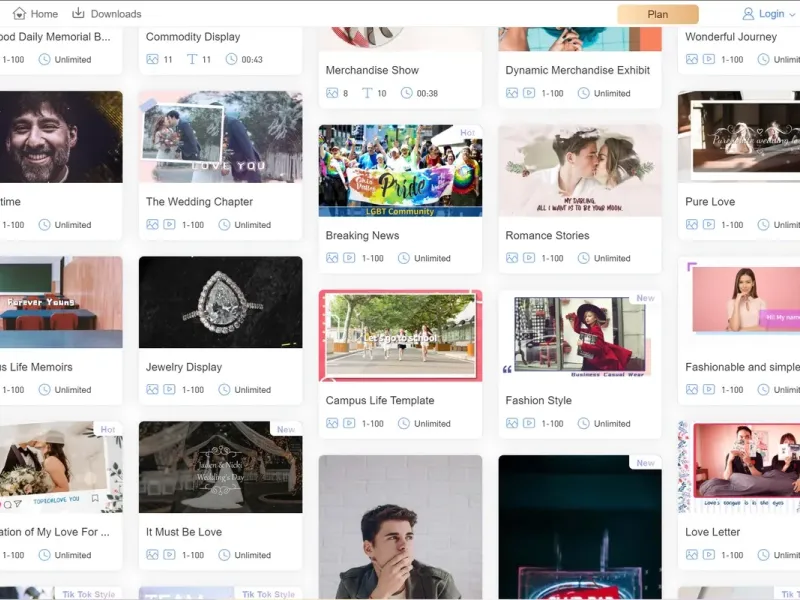Click the Dynamic Merchandise Exhibit title
The width and height of the screenshot is (800, 600).
pos(578,70)
